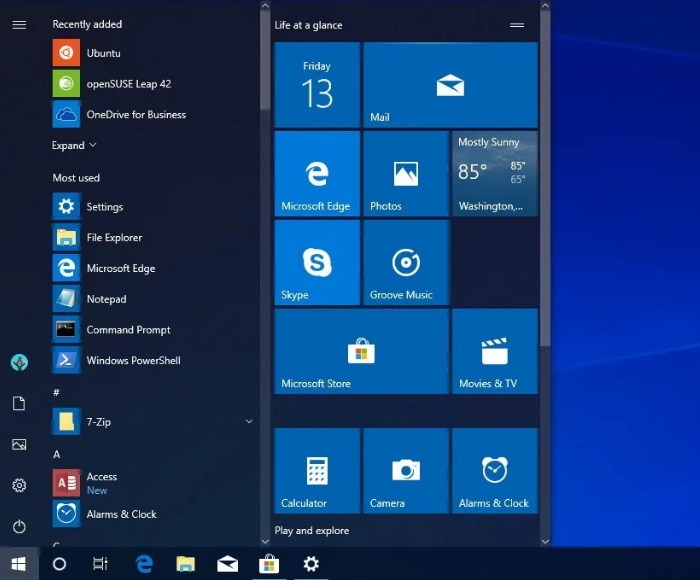Open the Photos tile

click(x=406, y=174)
